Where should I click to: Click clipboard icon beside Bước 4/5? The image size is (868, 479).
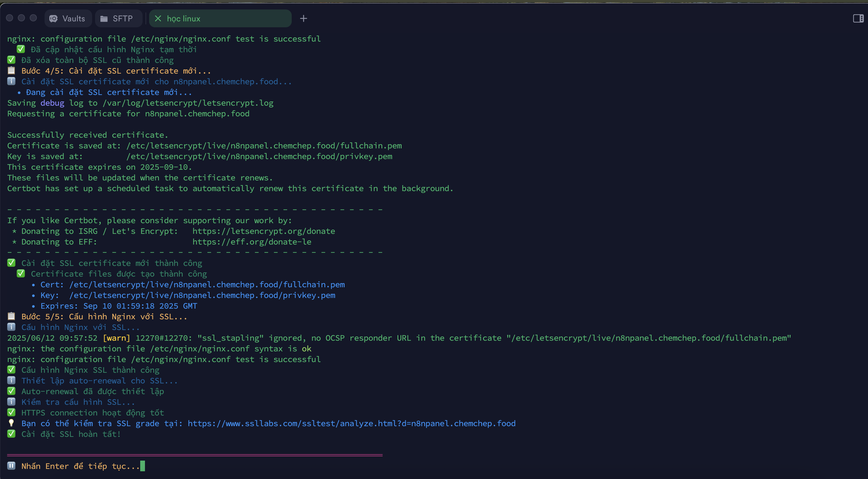coord(12,70)
